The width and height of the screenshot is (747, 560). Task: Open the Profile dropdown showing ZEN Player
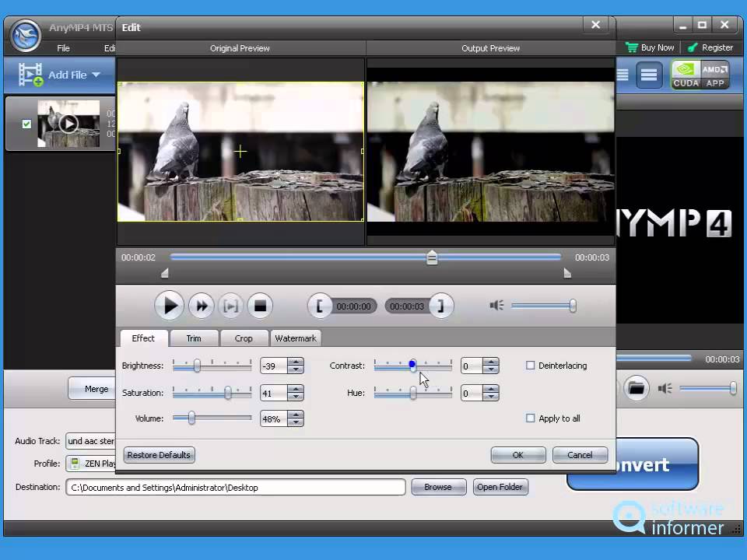point(90,464)
